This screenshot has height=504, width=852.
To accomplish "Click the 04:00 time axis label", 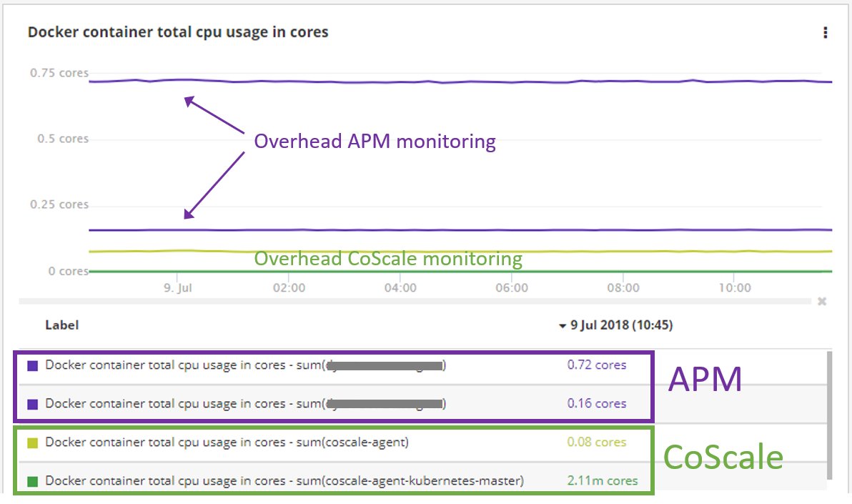I will coord(400,288).
